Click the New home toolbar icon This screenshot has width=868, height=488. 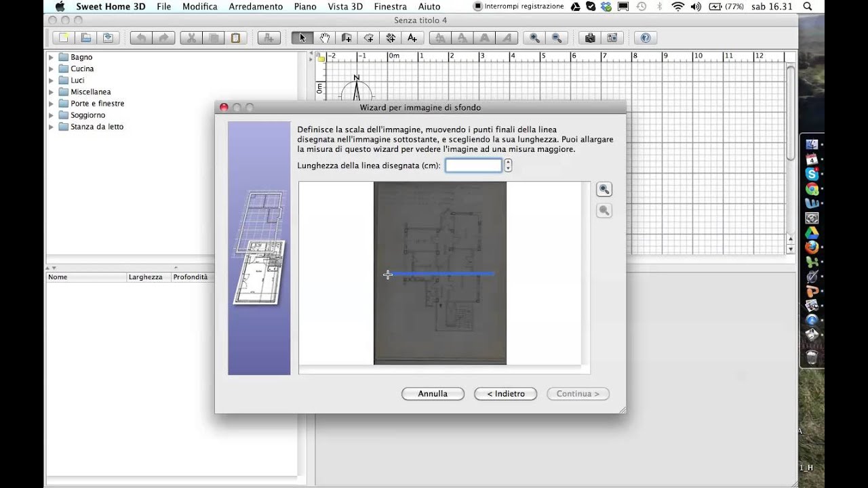64,38
